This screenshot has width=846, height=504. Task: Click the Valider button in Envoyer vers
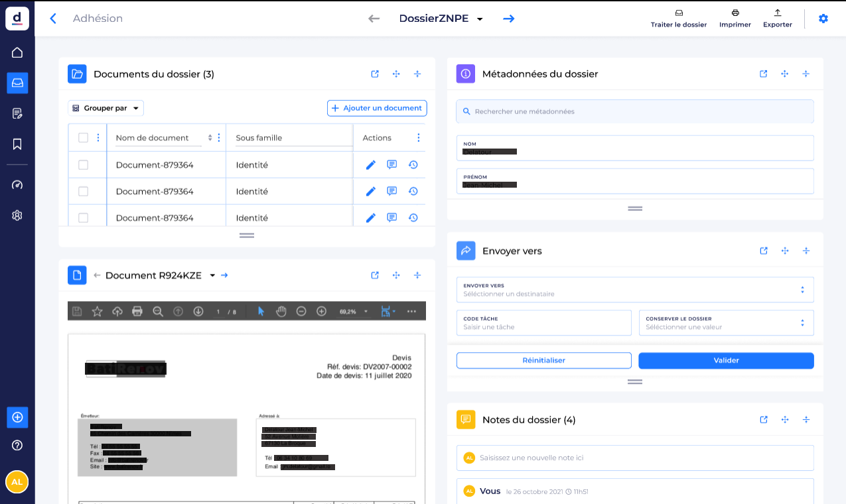(725, 360)
